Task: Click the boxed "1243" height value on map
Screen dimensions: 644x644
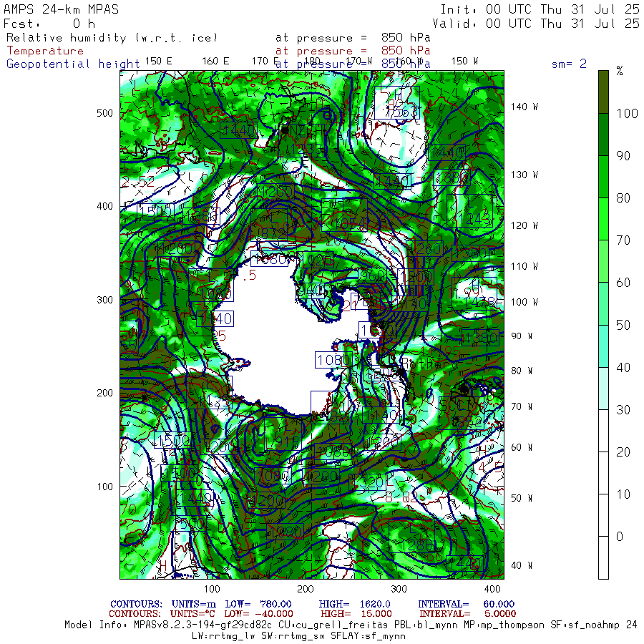Action: coord(475,218)
